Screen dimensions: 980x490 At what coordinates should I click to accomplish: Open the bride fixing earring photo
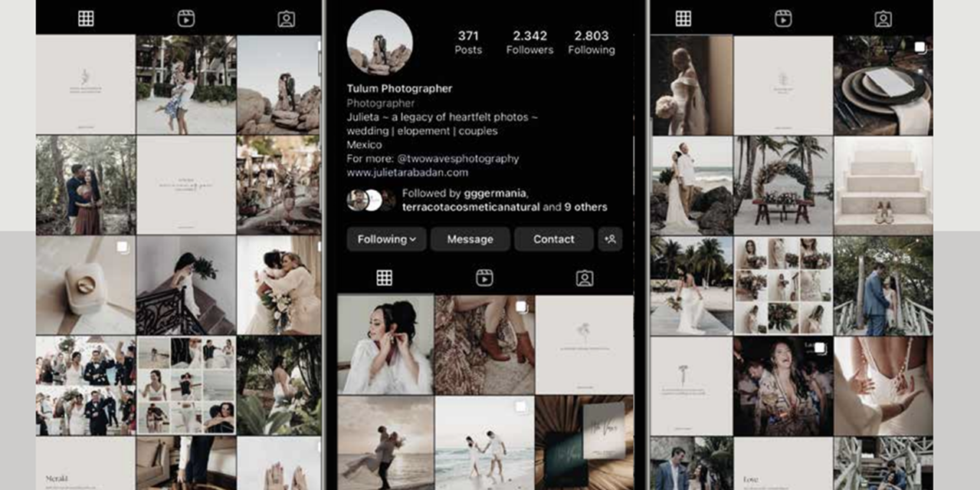(x=385, y=345)
